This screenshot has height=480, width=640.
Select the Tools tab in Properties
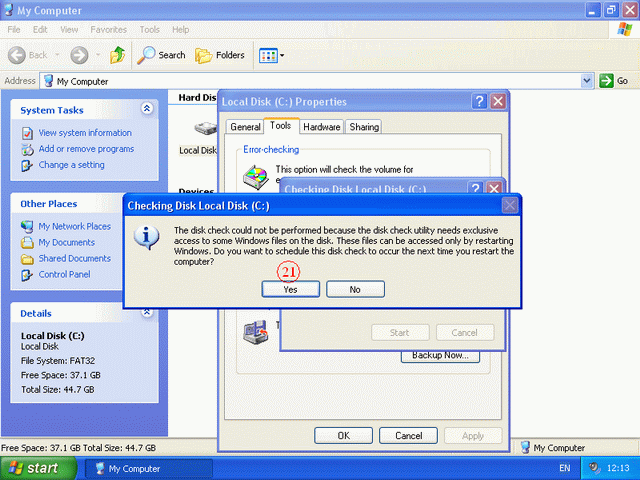point(281,125)
